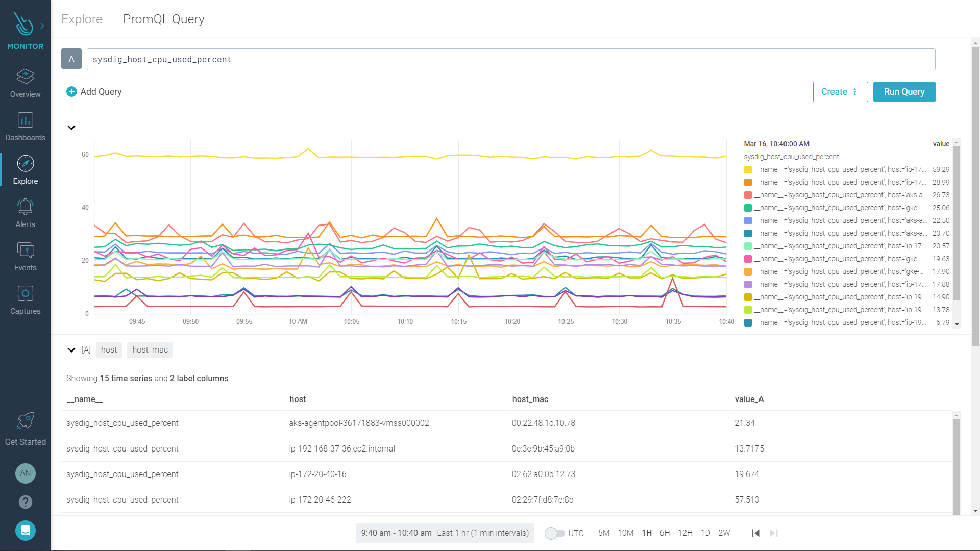Viewport: 980px width, 551px height.
Task: Open the Create button options menu
Action: tap(855, 92)
